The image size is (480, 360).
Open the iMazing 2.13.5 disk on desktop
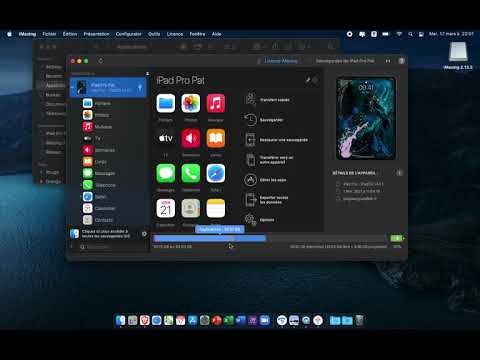(x=458, y=56)
